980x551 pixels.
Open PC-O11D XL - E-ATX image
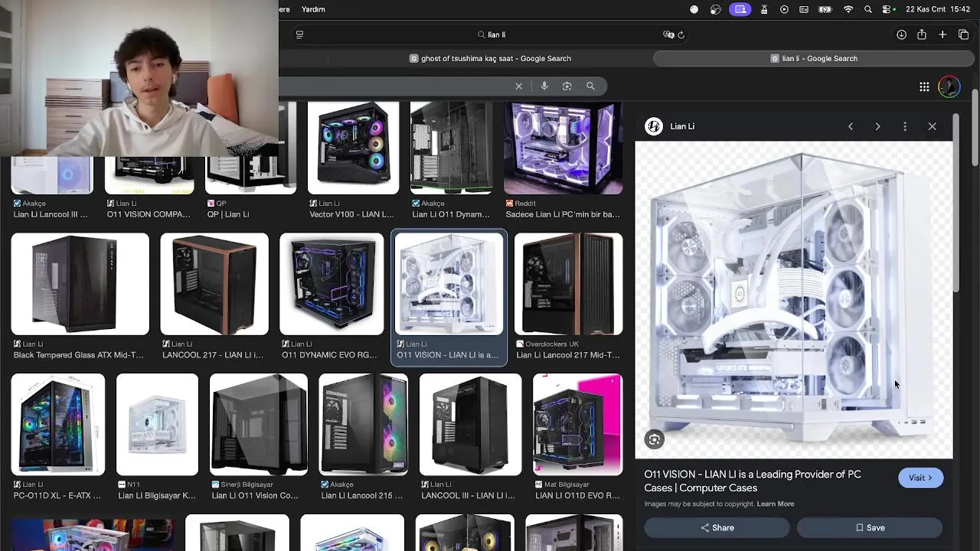tap(58, 425)
